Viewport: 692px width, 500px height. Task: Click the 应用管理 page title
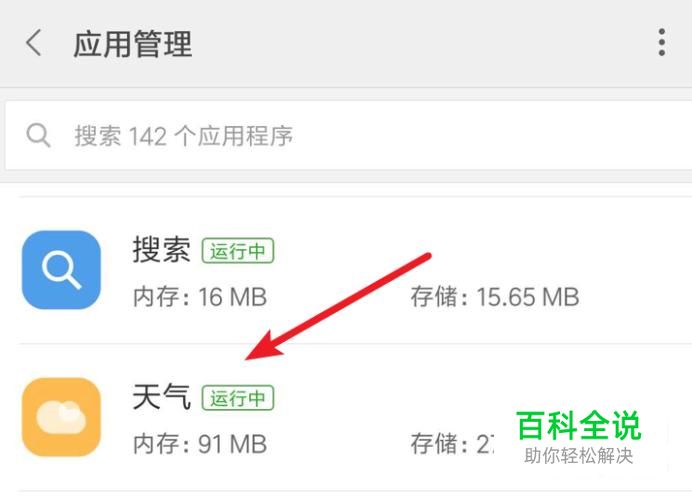(x=133, y=44)
